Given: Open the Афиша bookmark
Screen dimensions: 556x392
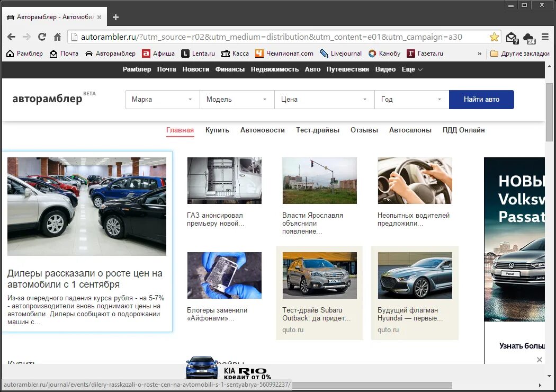Looking at the screenshot, I should point(158,54).
